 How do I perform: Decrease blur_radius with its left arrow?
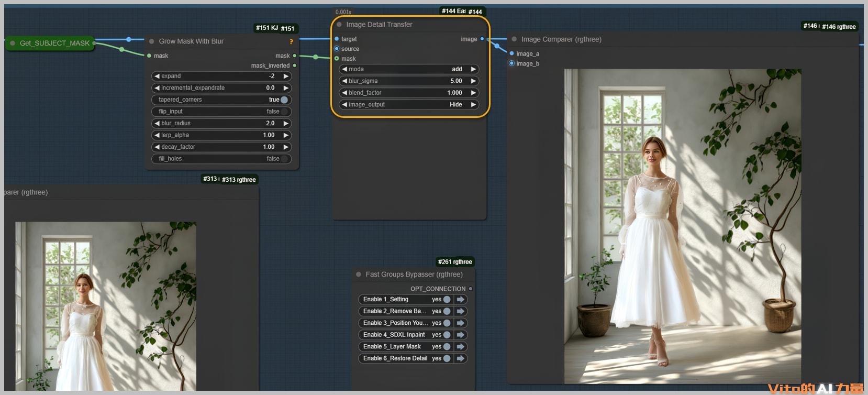tap(157, 123)
